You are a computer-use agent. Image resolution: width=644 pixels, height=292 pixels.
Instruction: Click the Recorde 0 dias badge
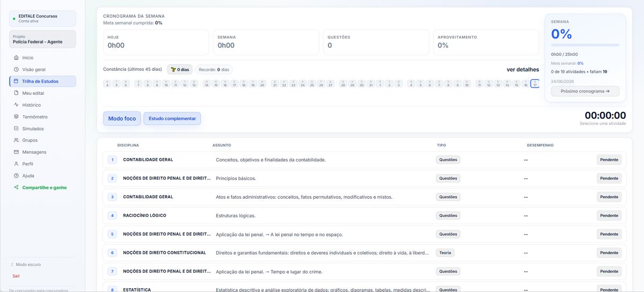[x=214, y=70]
